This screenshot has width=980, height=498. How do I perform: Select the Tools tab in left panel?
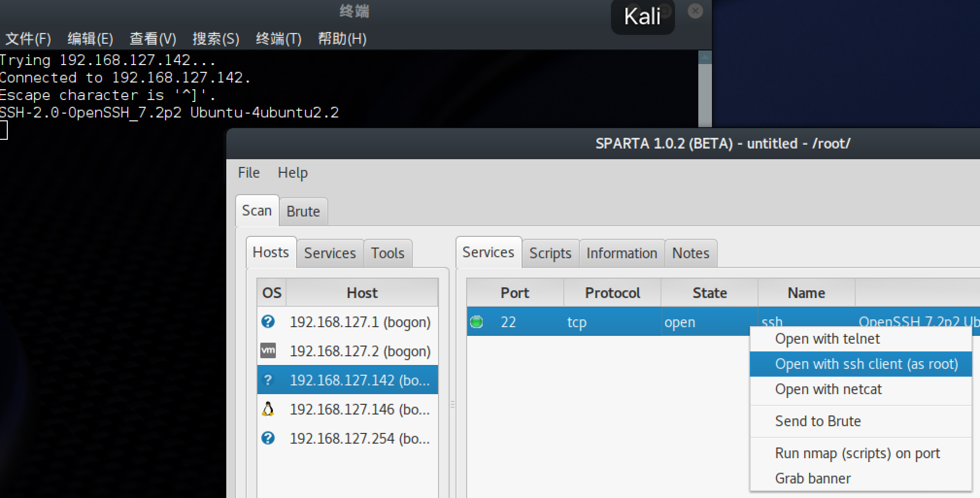388,253
